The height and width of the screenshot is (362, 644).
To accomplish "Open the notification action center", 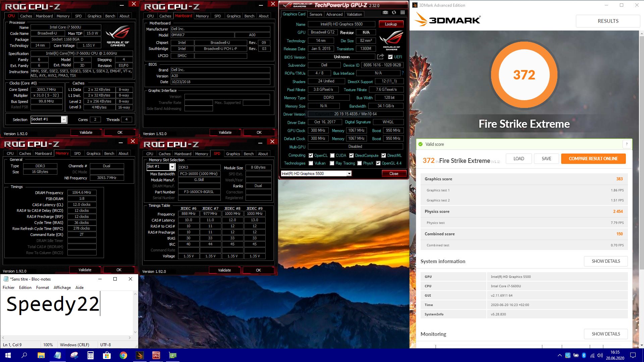I will 633,355.
